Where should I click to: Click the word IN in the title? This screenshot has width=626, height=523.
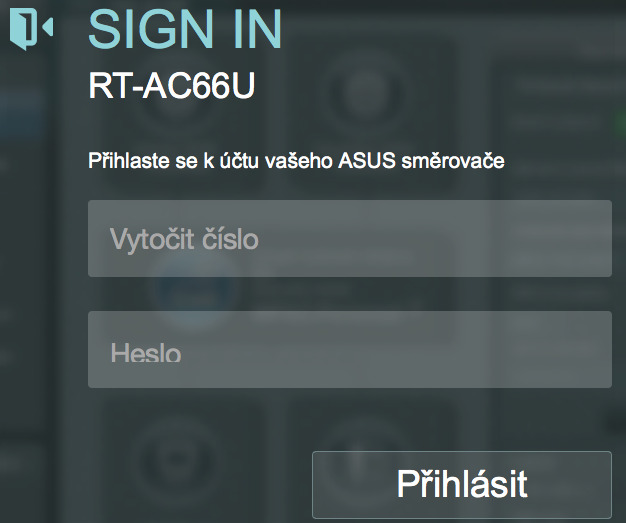point(252,28)
